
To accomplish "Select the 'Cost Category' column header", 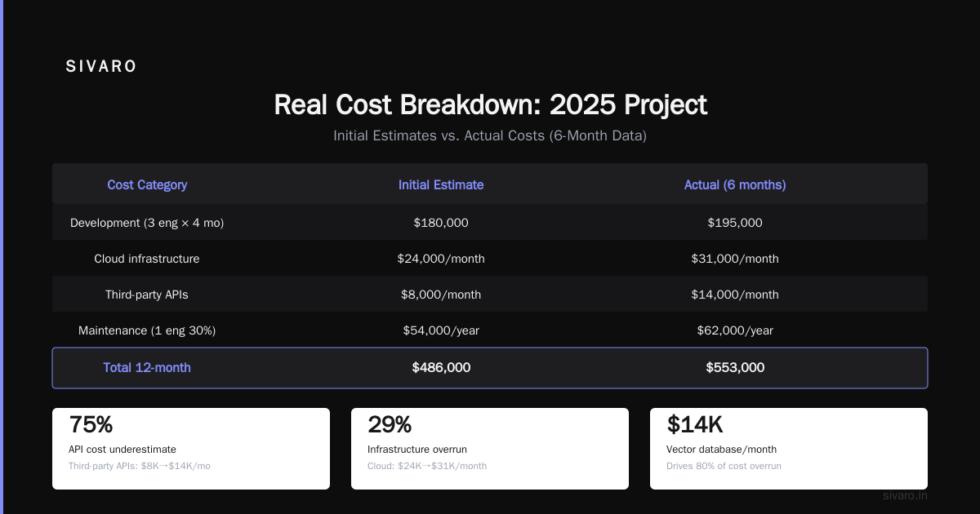I will click(147, 185).
